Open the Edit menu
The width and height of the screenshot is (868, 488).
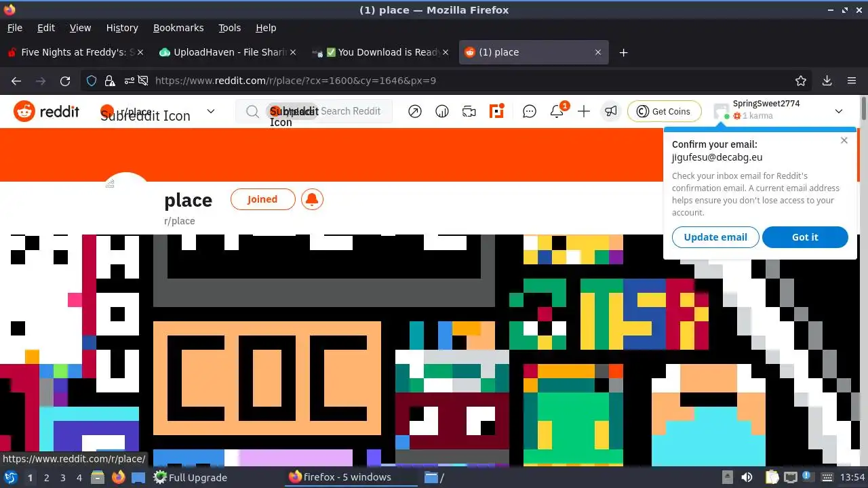(46, 28)
